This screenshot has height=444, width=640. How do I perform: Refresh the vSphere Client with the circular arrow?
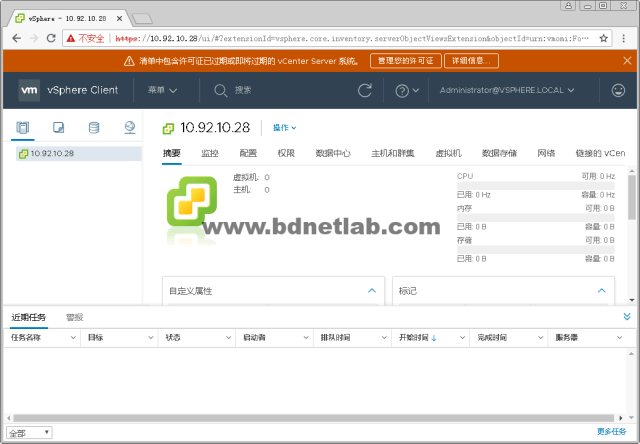click(364, 90)
